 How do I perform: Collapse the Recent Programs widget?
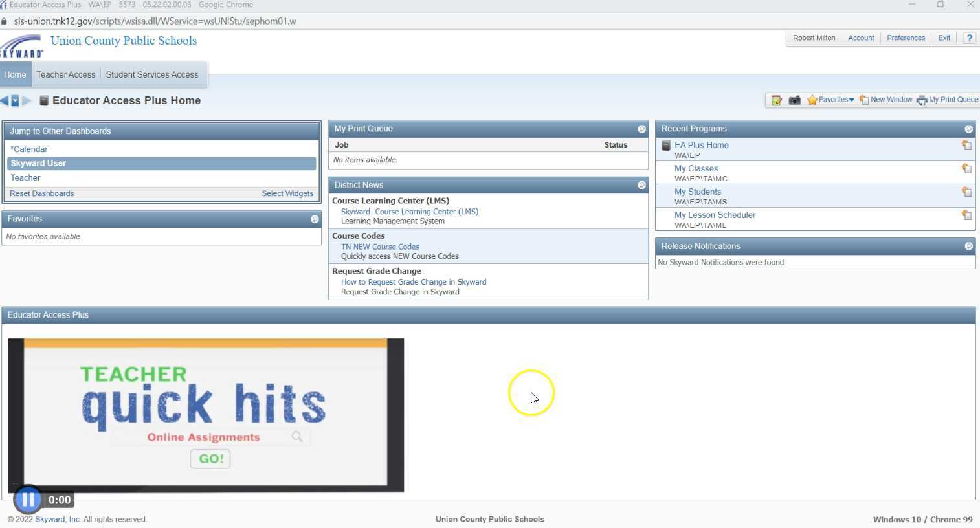click(968, 129)
